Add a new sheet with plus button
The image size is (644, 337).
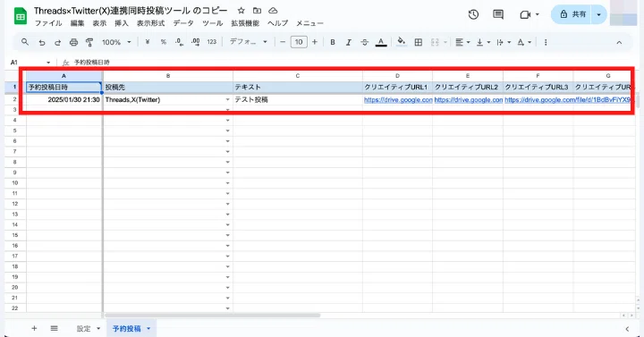[x=34, y=328]
